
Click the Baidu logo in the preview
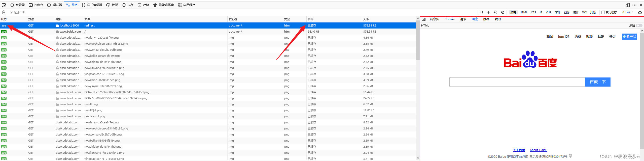(x=530, y=60)
